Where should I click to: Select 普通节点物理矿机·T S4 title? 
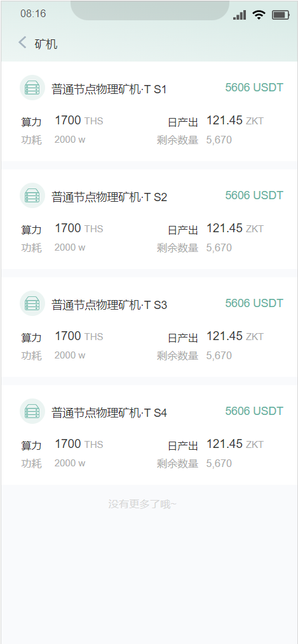pyautogui.click(x=109, y=413)
